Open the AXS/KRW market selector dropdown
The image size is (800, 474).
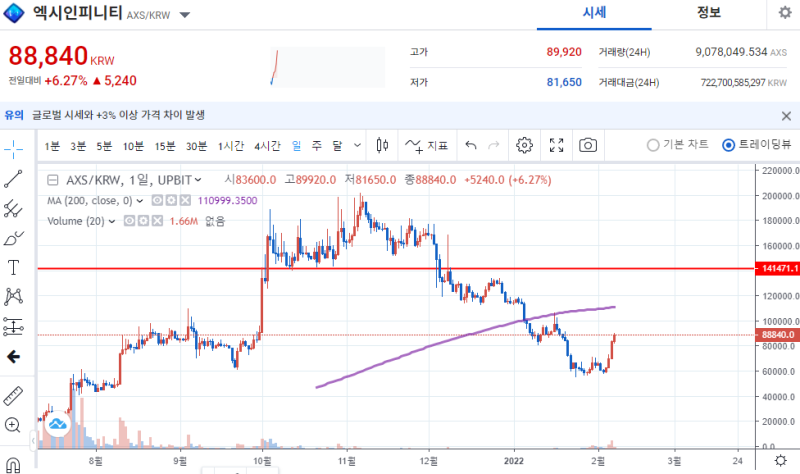[x=185, y=15]
